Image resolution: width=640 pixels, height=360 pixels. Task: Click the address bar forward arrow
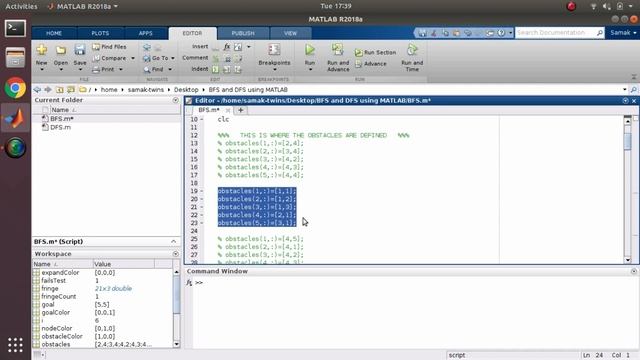tap(48, 89)
